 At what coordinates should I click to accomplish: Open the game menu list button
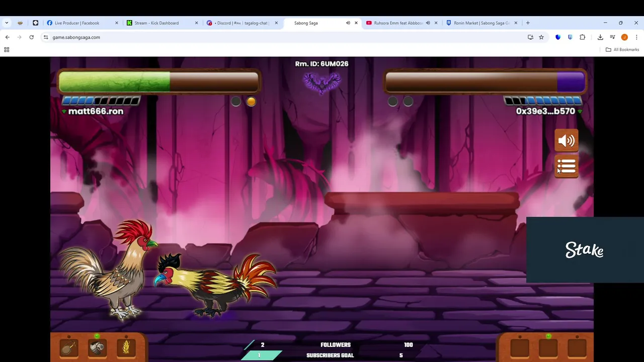tap(566, 166)
